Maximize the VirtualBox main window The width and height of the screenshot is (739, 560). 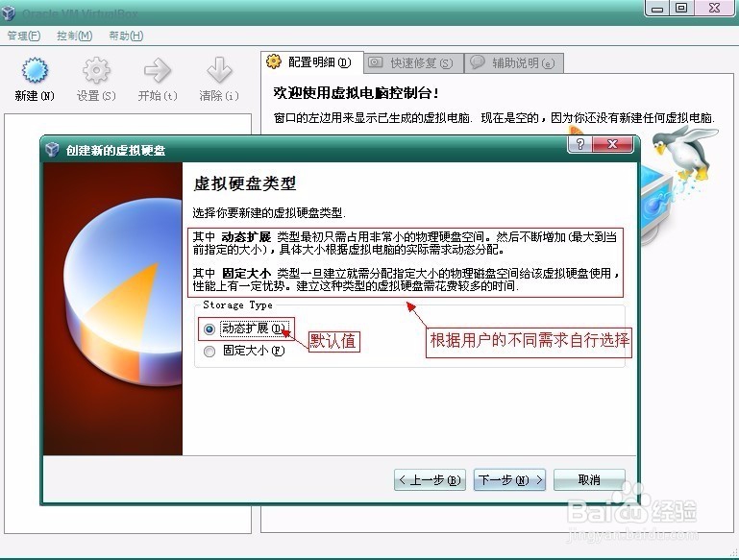pyautogui.click(x=681, y=8)
